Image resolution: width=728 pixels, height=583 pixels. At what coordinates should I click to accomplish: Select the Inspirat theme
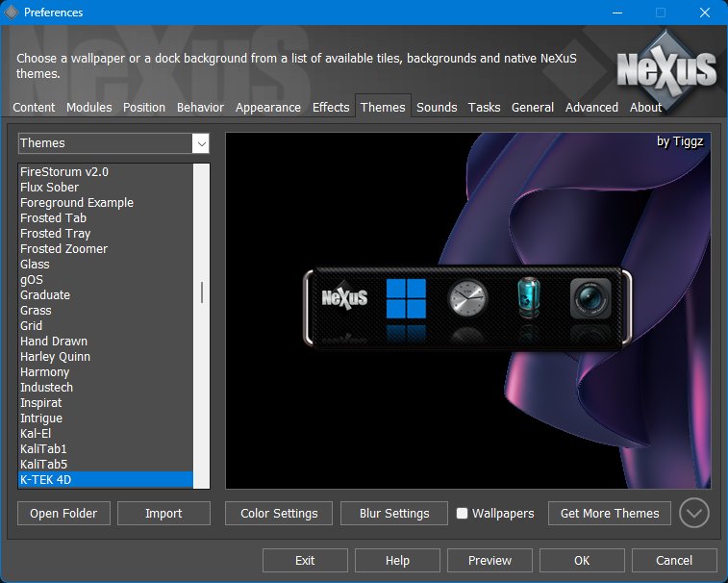pos(106,402)
